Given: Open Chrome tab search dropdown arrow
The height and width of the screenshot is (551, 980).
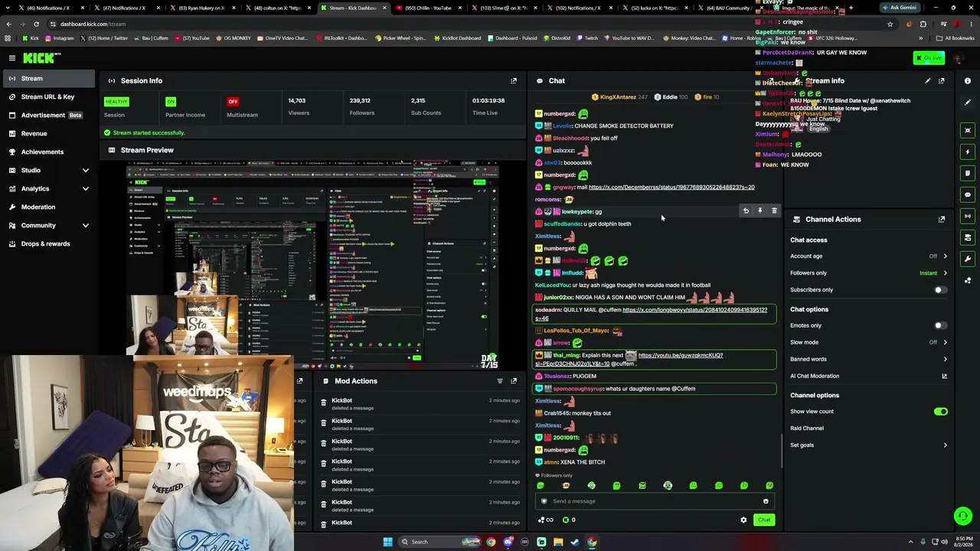Looking at the screenshot, I should point(9,8).
